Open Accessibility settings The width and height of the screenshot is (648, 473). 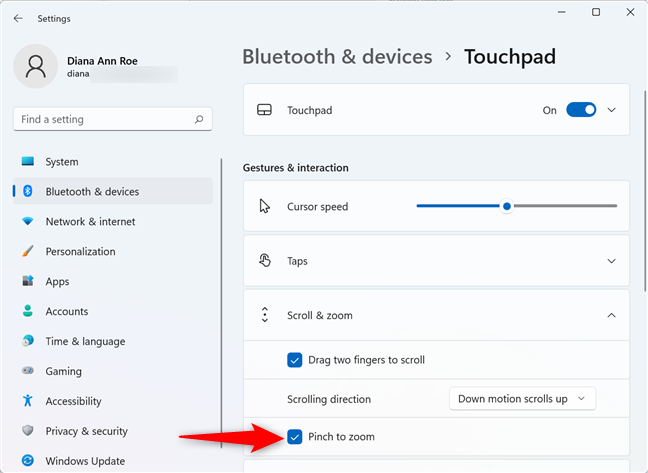tap(113, 401)
